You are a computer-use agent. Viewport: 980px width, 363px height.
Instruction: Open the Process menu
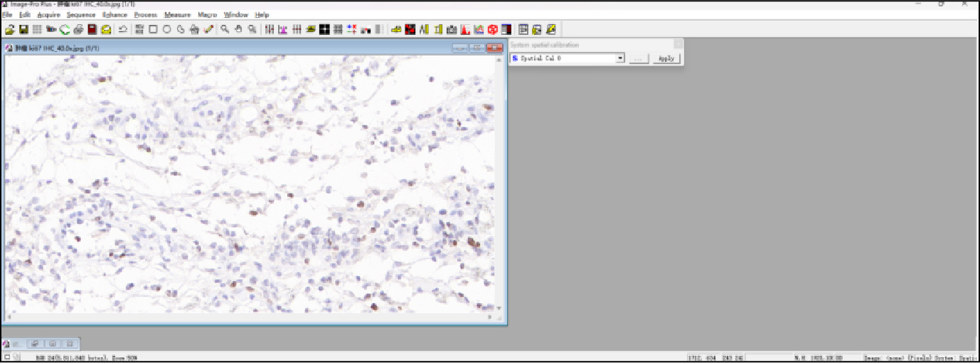(x=145, y=14)
